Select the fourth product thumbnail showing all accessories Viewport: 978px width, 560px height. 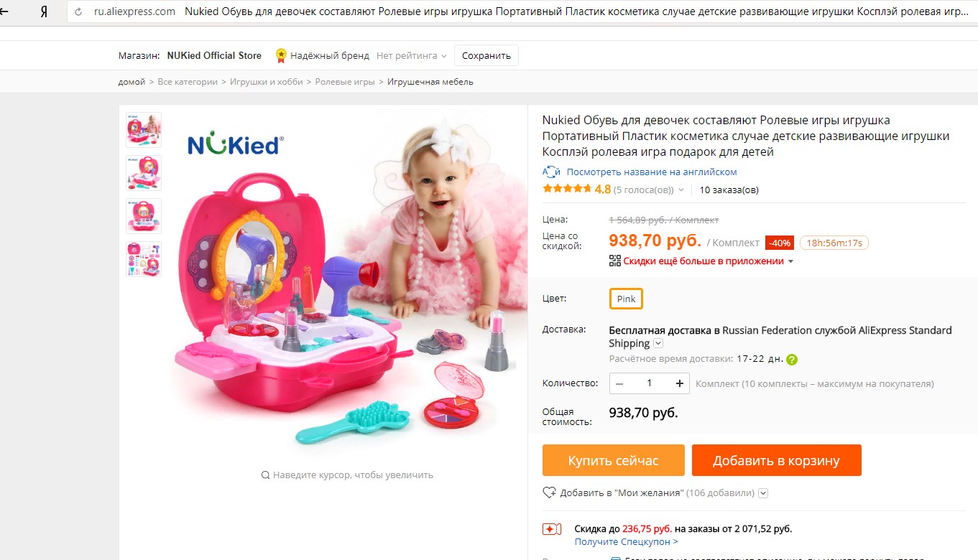click(144, 260)
